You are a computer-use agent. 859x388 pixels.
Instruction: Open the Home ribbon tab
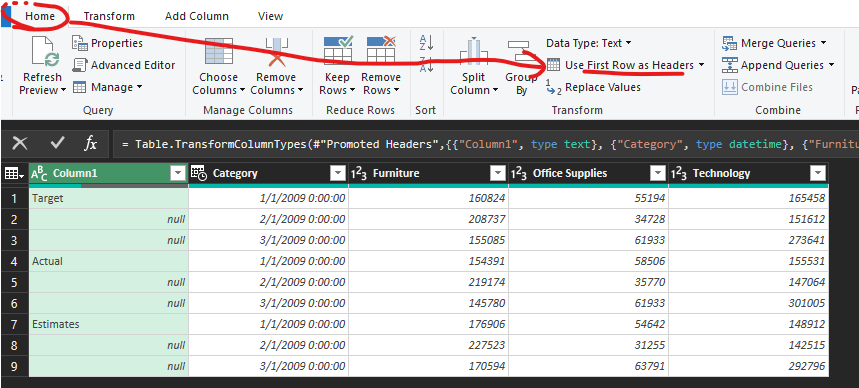40,16
